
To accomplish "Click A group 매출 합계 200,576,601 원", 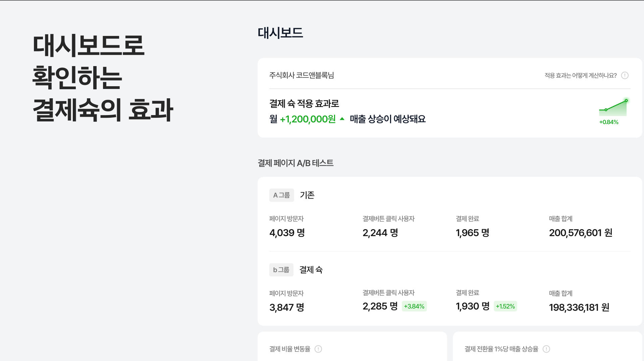I will point(581,233).
